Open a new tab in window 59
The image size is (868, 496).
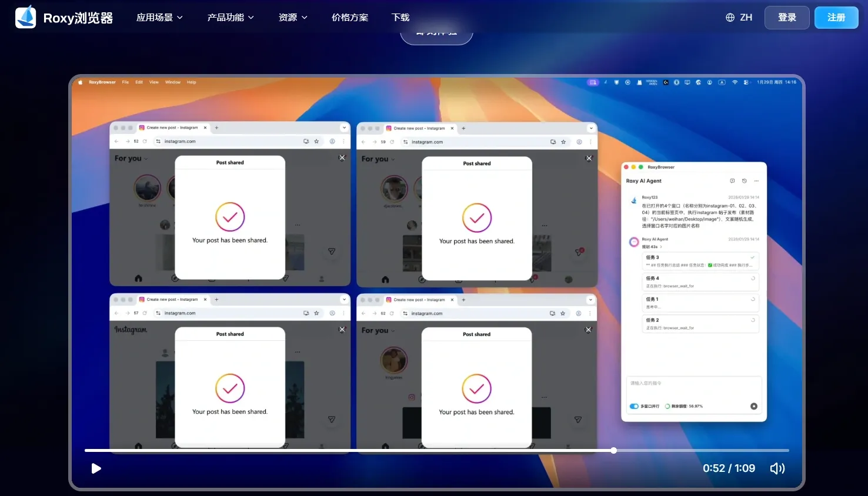(463, 128)
